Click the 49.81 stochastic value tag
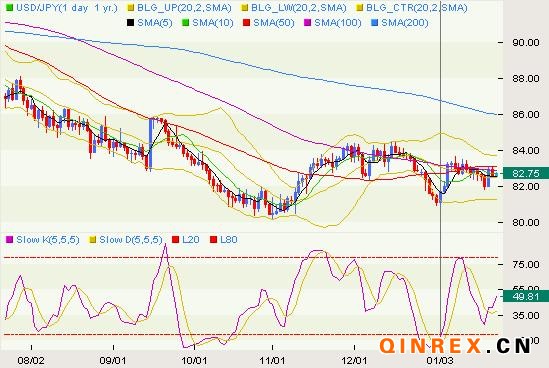 tap(526, 296)
